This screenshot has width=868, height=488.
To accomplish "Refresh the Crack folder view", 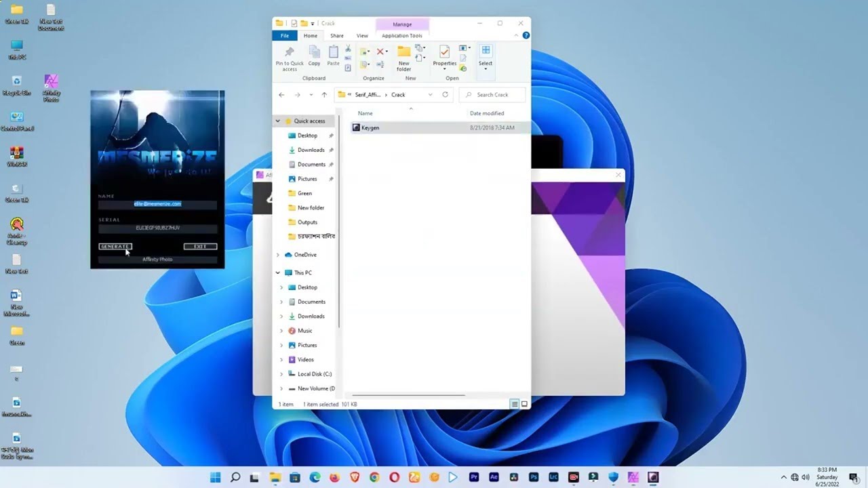I will pos(445,95).
